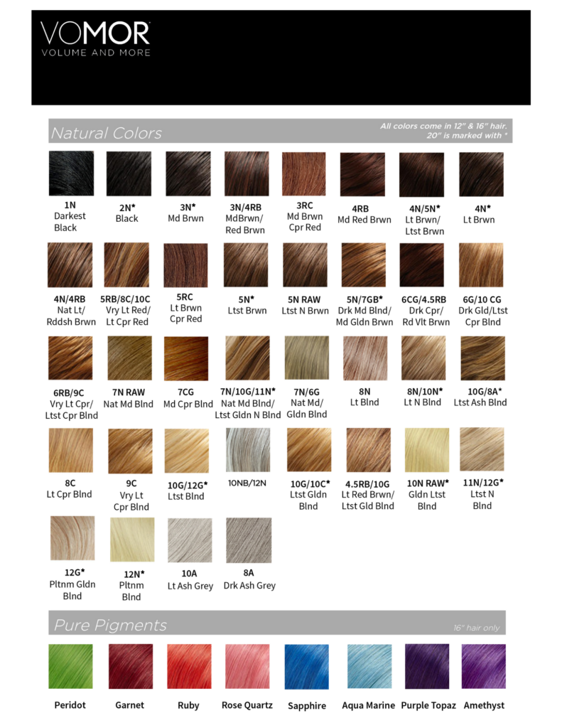Pick the 7N RAW Nat Md Blnd swatch
Image resolution: width=562 pixels, height=728 pixels.
129,358
